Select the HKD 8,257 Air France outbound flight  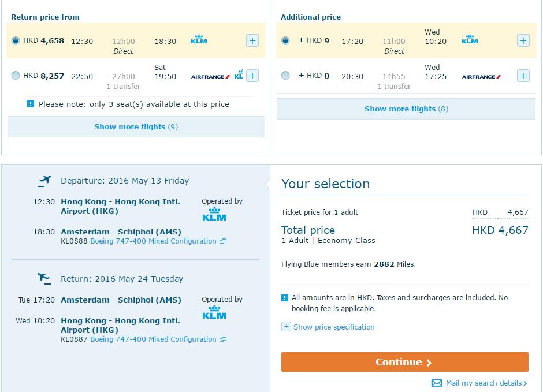coord(16,76)
